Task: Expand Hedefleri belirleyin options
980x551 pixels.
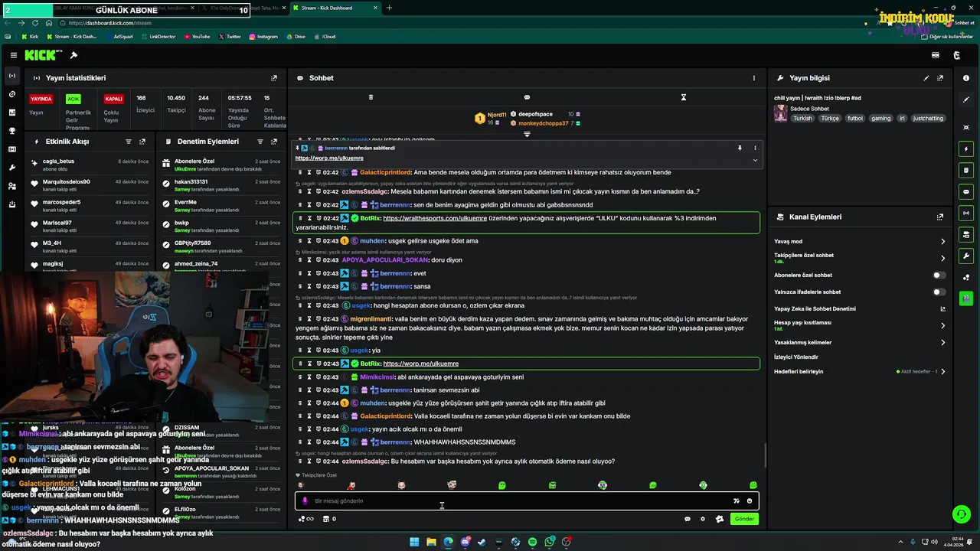Action: pyautogui.click(x=942, y=372)
